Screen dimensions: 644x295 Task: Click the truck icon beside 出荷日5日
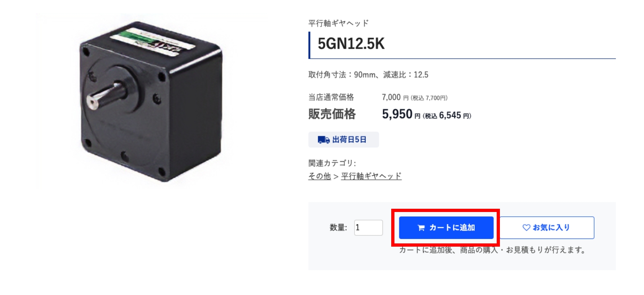324,139
